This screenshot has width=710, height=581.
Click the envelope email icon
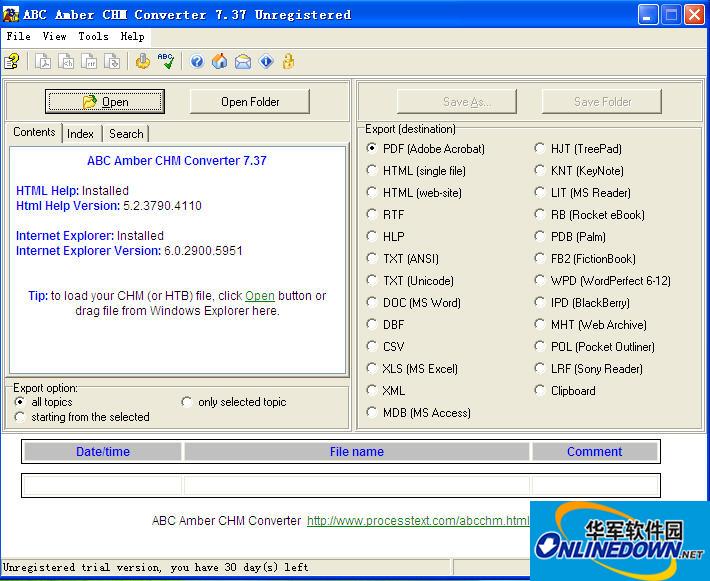click(x=243, y=61)
